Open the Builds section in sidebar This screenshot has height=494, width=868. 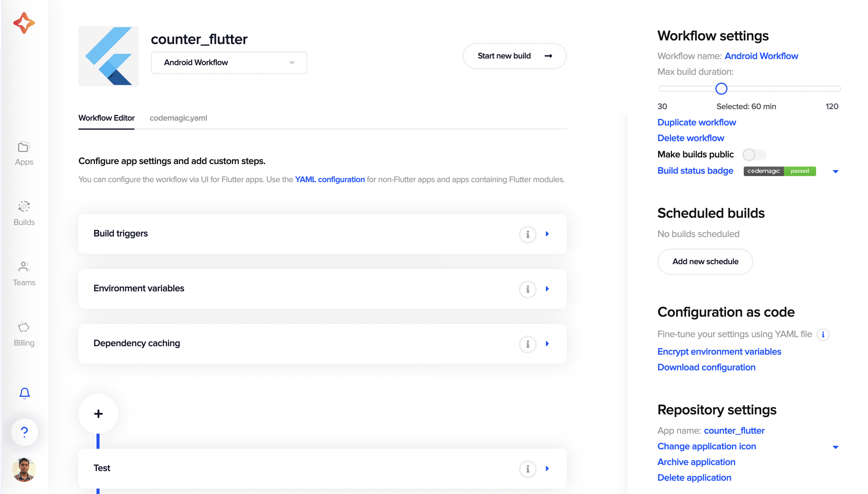pos(24,214)
